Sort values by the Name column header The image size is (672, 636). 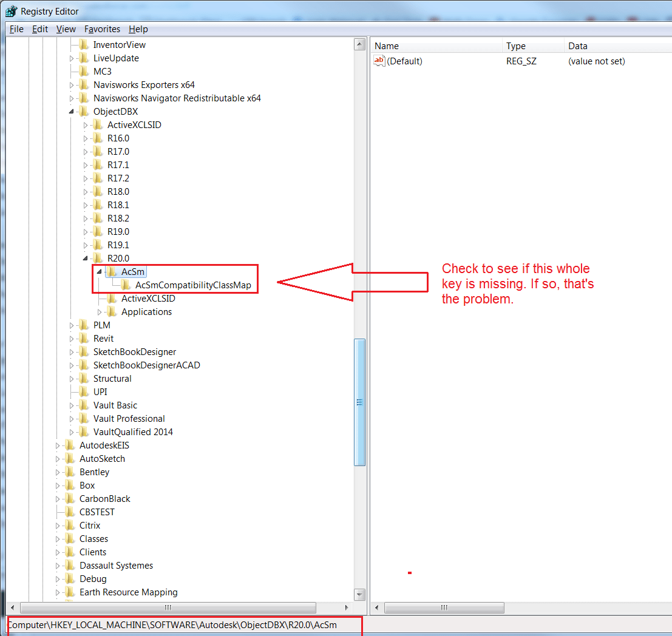tap(436, 46)
